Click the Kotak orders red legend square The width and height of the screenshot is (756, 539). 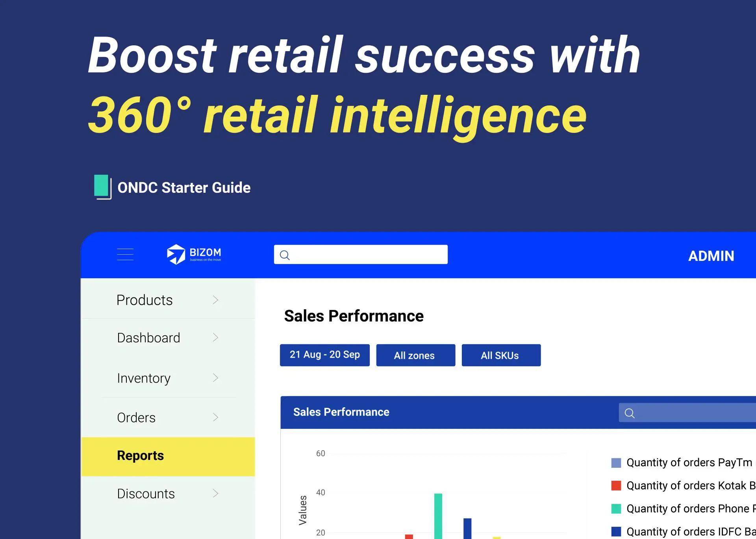pos(616,485)
